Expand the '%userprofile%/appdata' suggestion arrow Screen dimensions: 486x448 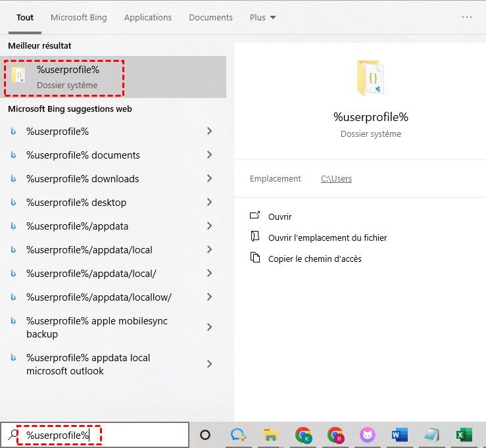coord(210,226)
